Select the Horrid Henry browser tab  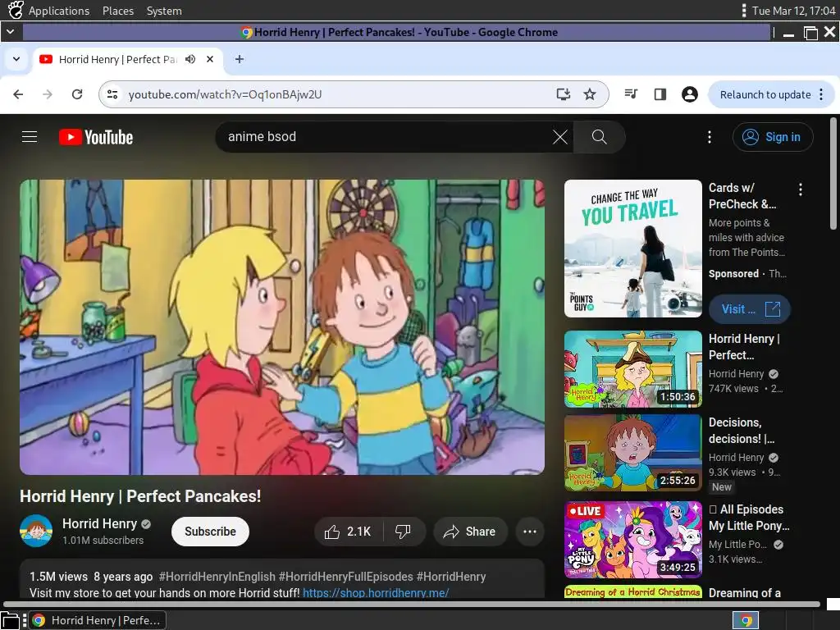pos(127,59)
